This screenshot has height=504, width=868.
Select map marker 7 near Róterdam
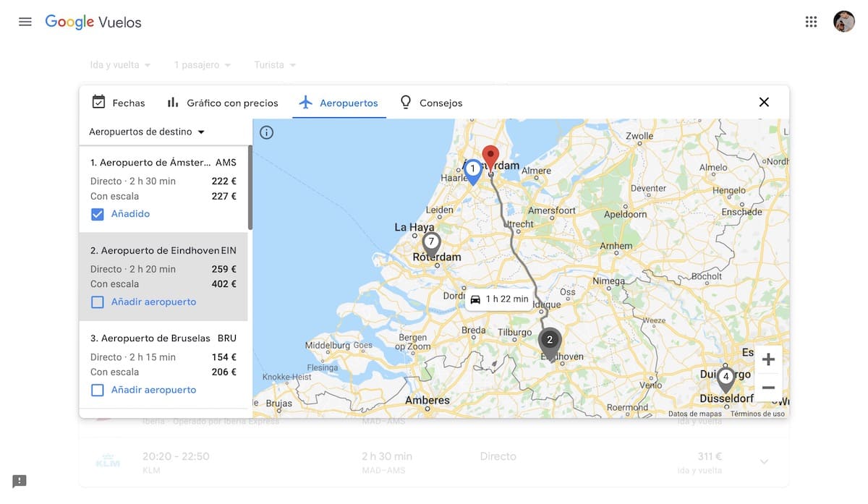(431, 243)
